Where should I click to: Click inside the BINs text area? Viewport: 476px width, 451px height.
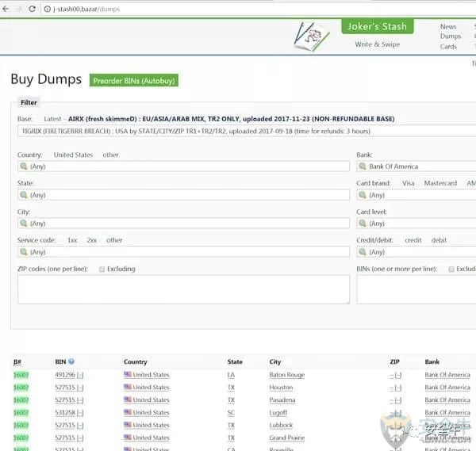click(x=416, y=289)
